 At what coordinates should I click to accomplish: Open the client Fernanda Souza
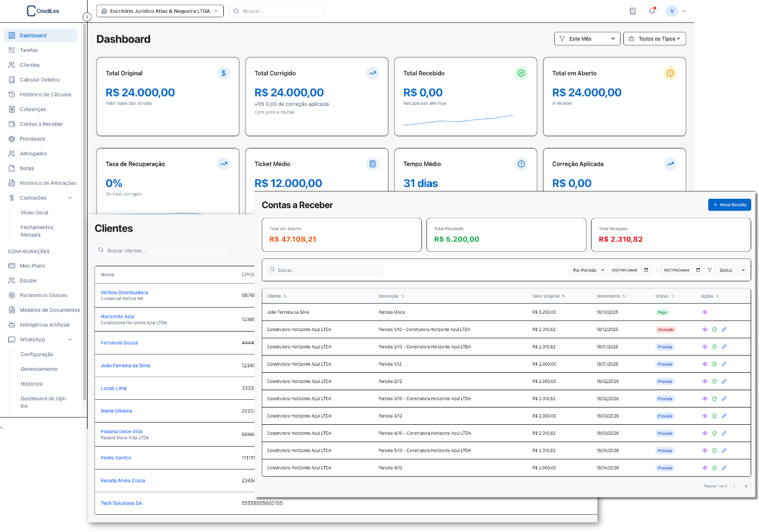coord(119,342)
